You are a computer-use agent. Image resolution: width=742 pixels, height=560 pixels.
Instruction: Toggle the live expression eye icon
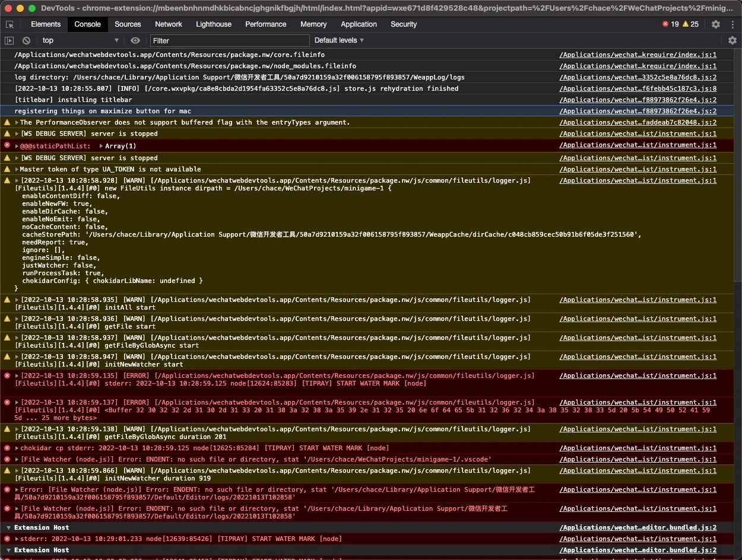pos(135,40)
